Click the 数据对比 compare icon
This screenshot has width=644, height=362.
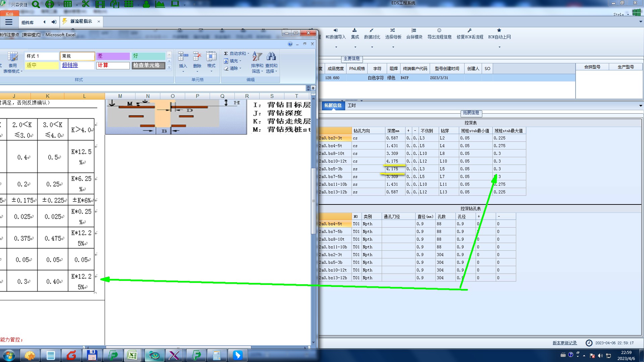coord(372,31)
